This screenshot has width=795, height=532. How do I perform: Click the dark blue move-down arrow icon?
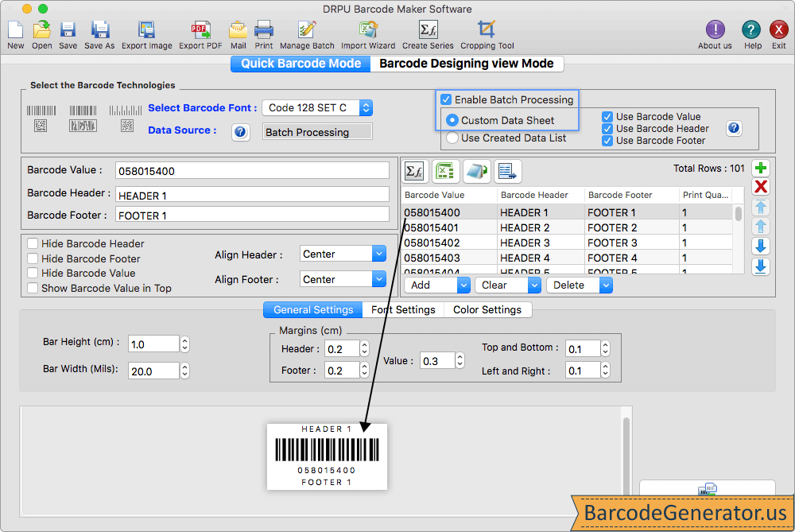(x=761, y=247)
